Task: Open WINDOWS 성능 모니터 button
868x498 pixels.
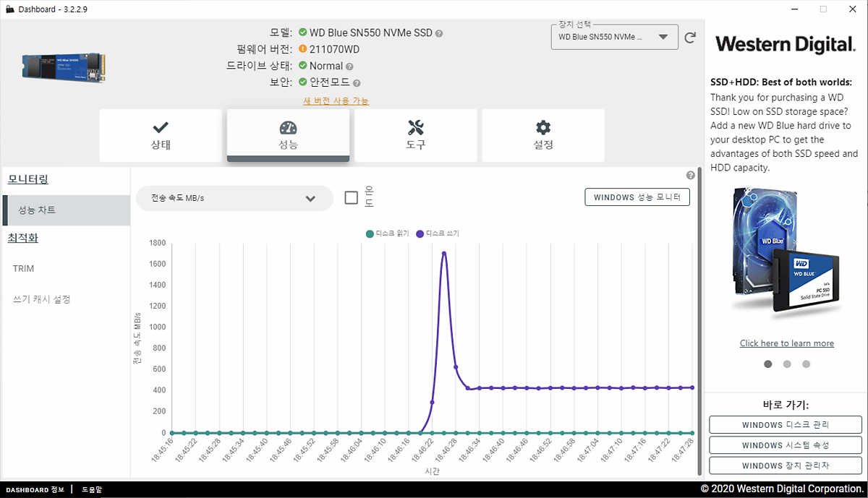Action: point(637,197)
